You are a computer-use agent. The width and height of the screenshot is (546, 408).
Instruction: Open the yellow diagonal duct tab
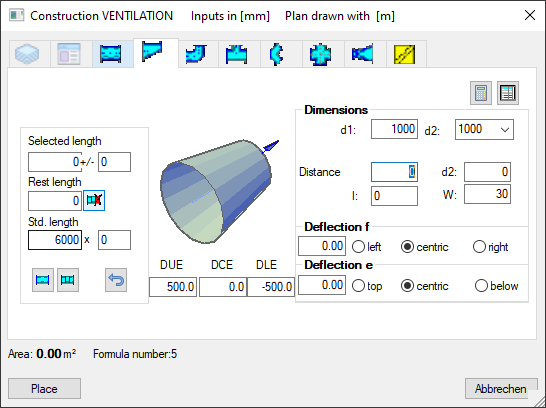point(406,54)
